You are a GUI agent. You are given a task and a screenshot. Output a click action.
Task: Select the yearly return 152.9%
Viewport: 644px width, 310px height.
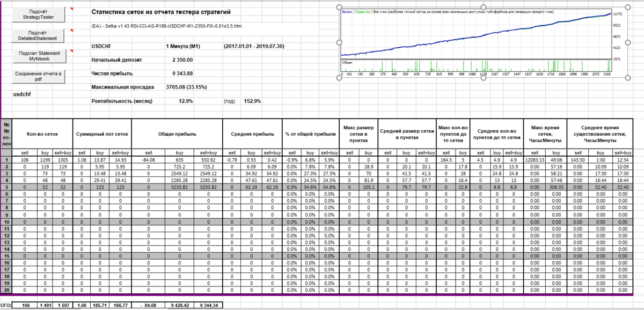pos(252,101)
